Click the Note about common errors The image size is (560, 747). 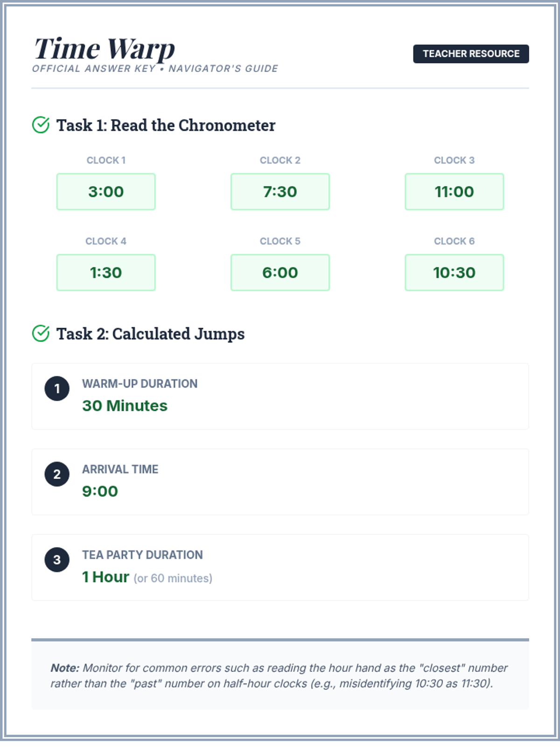[x=279, y=676]
